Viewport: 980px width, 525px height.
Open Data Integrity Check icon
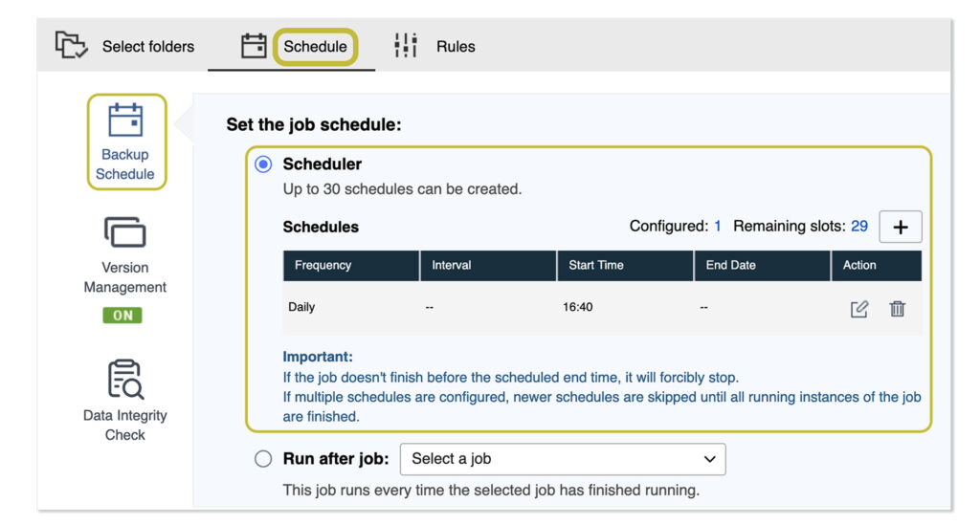[125, 379]
